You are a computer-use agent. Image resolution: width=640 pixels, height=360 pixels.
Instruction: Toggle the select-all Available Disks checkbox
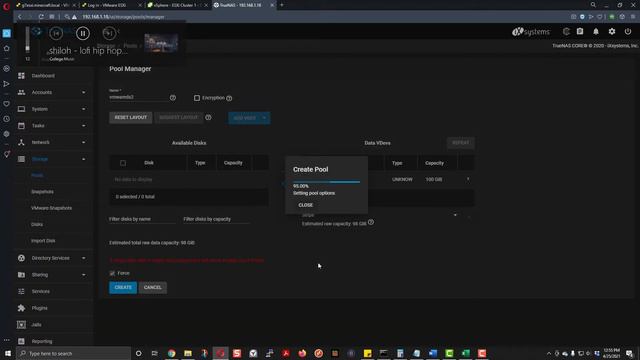coord(123,163)
